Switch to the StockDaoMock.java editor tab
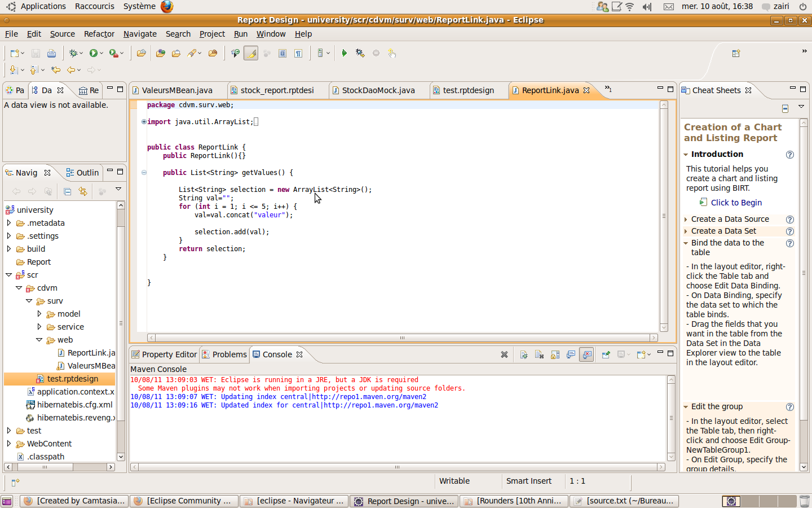The height and width of the screenshot is (508, 812). pos(378,90)
